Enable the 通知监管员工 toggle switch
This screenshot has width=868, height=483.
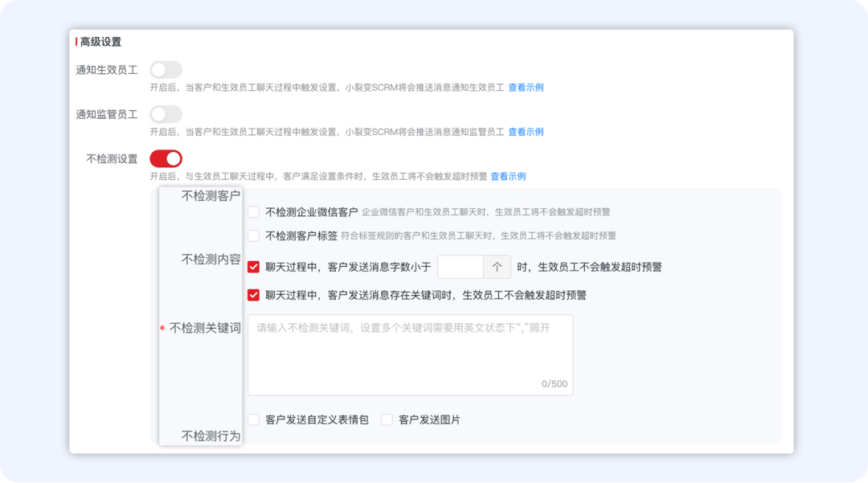click(x=166, y=114)
